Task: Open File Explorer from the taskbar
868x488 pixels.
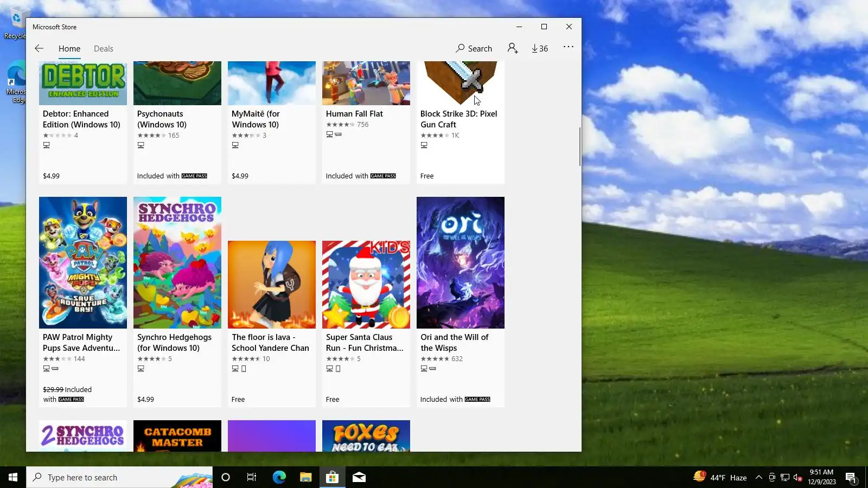Action: (305, 477)
